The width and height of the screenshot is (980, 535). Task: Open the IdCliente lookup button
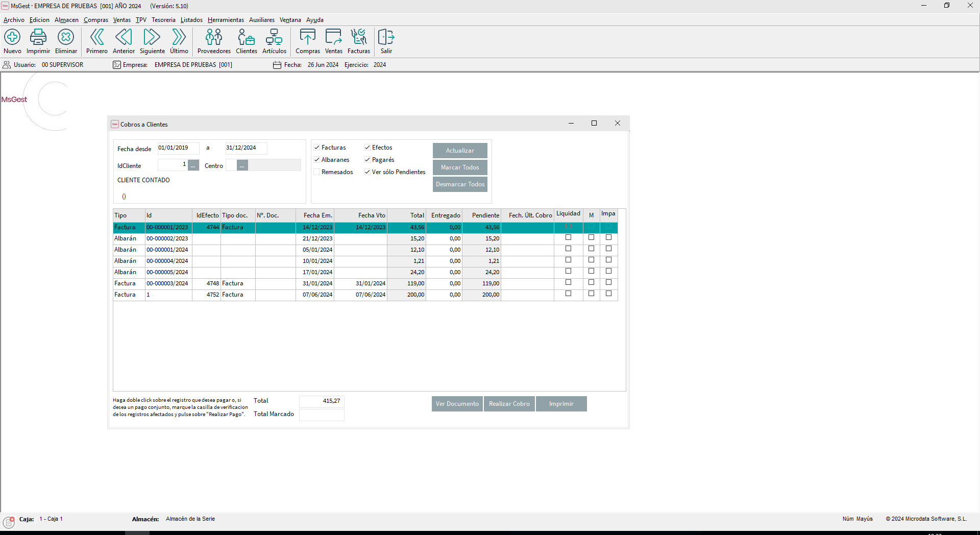[193, 165]
